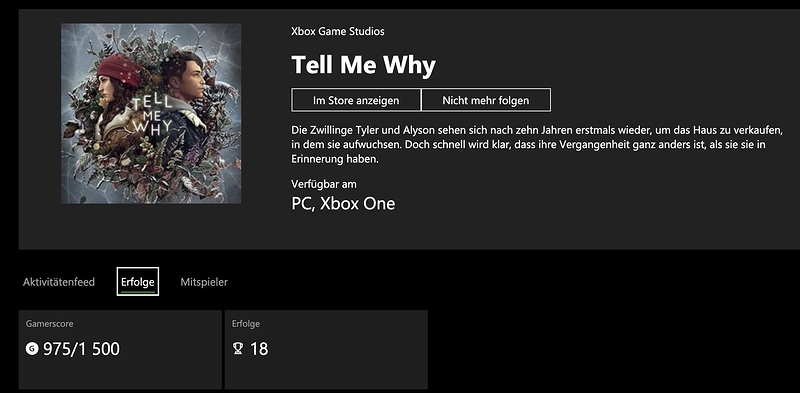
Task: Switch to the Aktivitätenfeed tab
Action: click(59, 282)
